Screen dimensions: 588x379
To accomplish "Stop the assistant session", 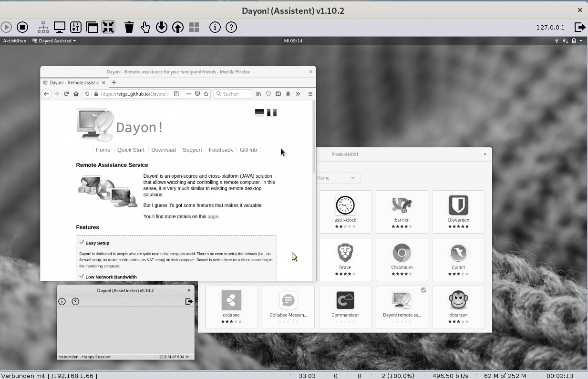I will click(x=22, y=27).
